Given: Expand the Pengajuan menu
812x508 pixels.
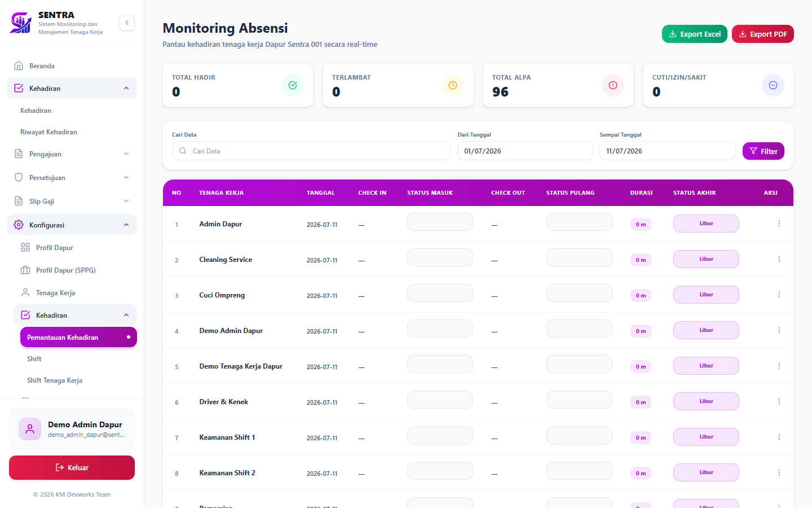Looking at the screenshot, I should click(72, 154).
